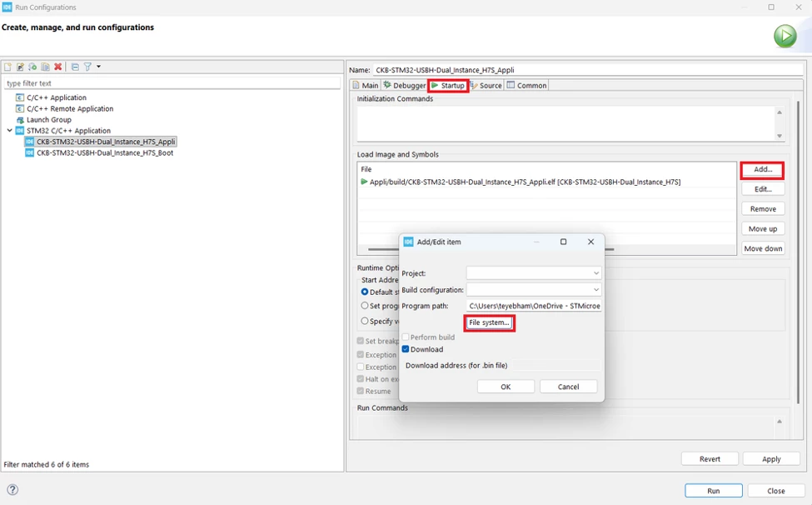812x505 pixels.
Task: Select the C/C++ Remote Application entry
Action: (70, 109)
